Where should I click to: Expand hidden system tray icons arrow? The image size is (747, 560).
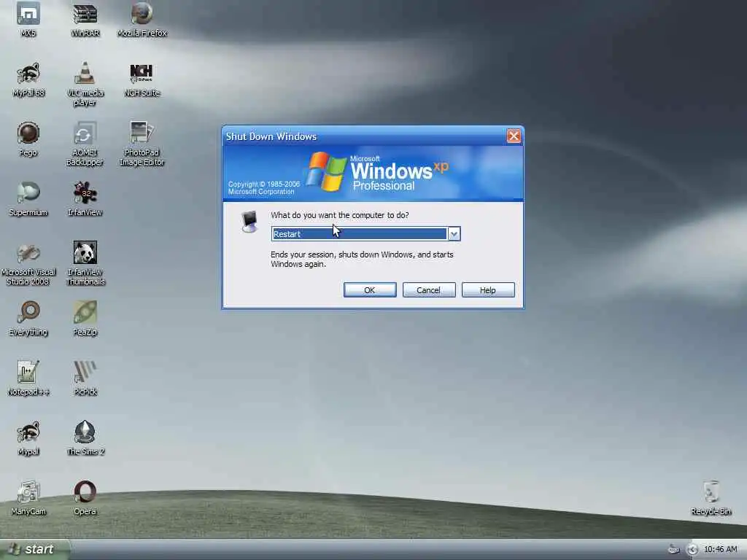(x=692, y=550)
